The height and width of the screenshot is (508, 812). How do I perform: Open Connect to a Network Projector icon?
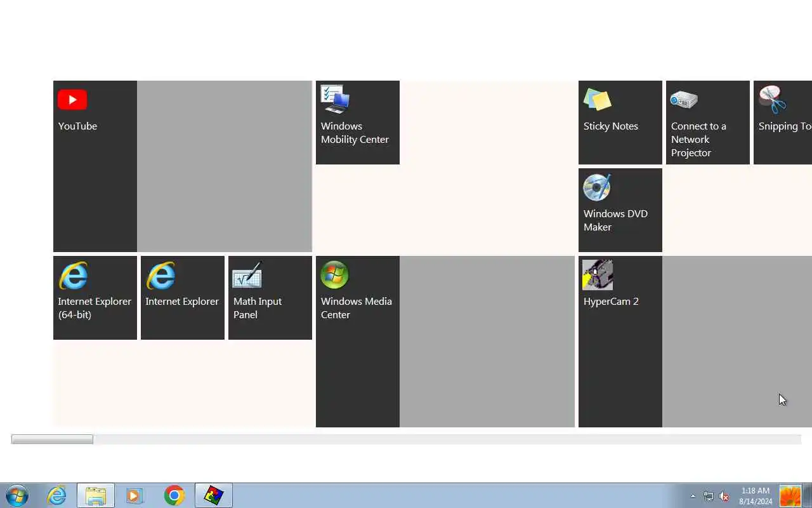684,100
